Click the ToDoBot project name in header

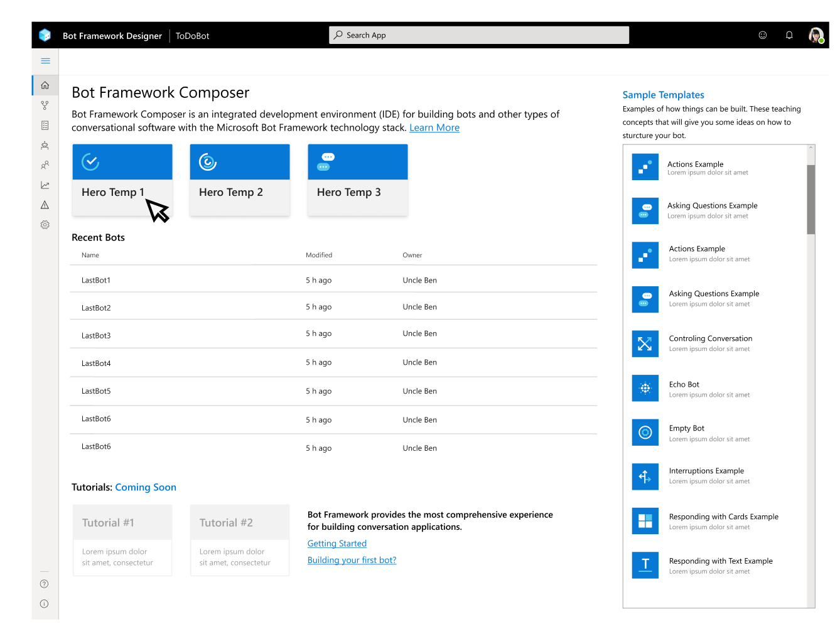point(193,36)
